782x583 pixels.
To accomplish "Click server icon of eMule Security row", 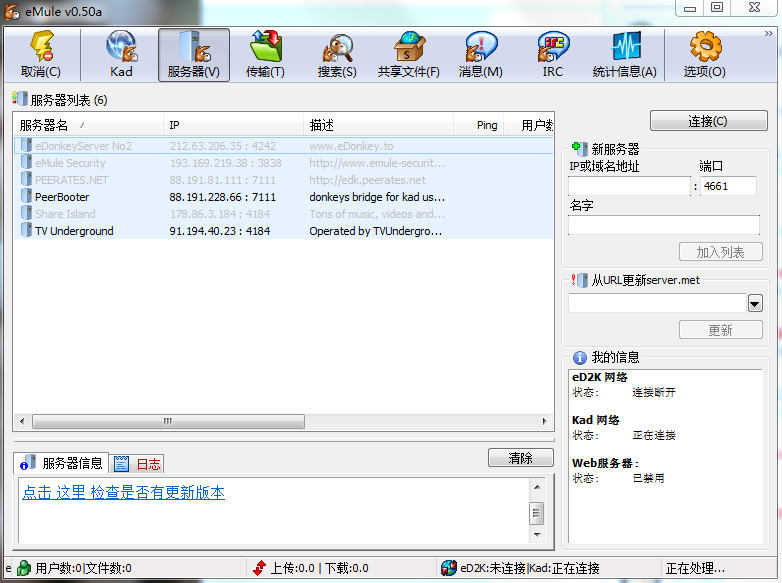I will (27, 163).
